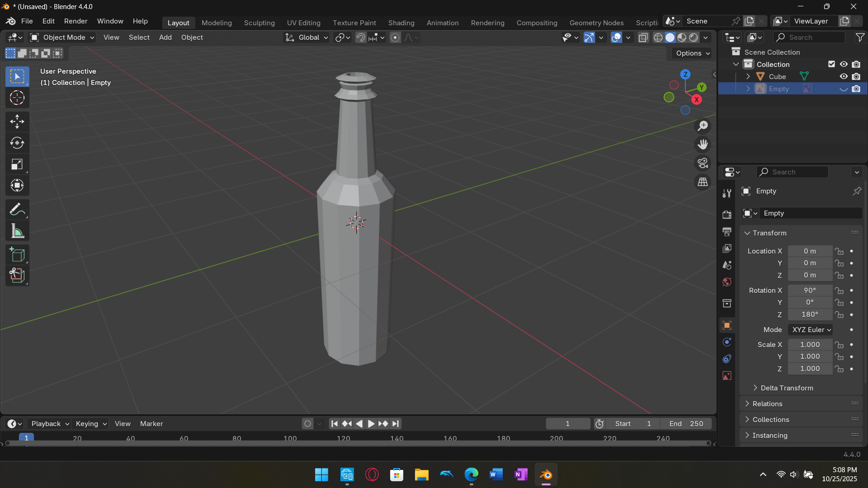
Task: Jump to the last frame endpoint
Action: [x=396, y=424]
